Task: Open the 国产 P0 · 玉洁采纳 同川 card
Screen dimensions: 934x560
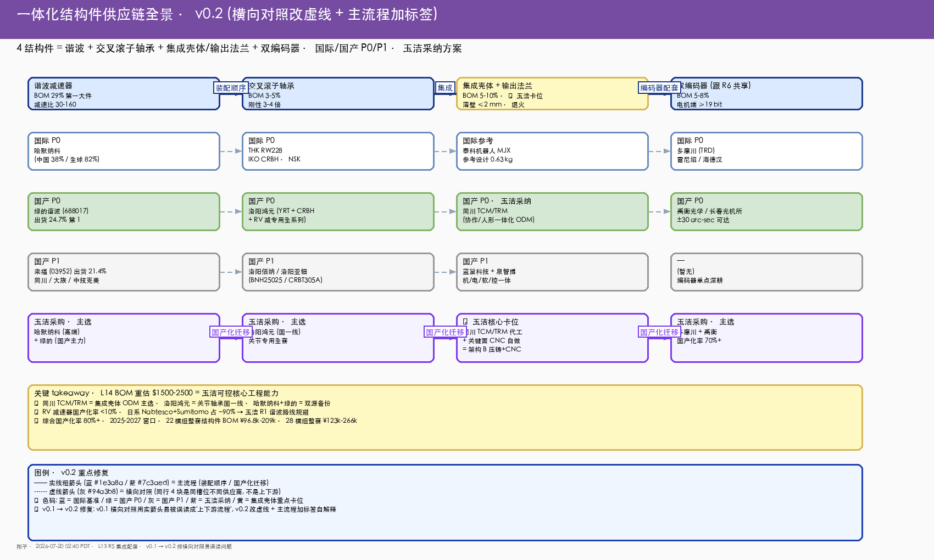Action: (x=552, y=211)
